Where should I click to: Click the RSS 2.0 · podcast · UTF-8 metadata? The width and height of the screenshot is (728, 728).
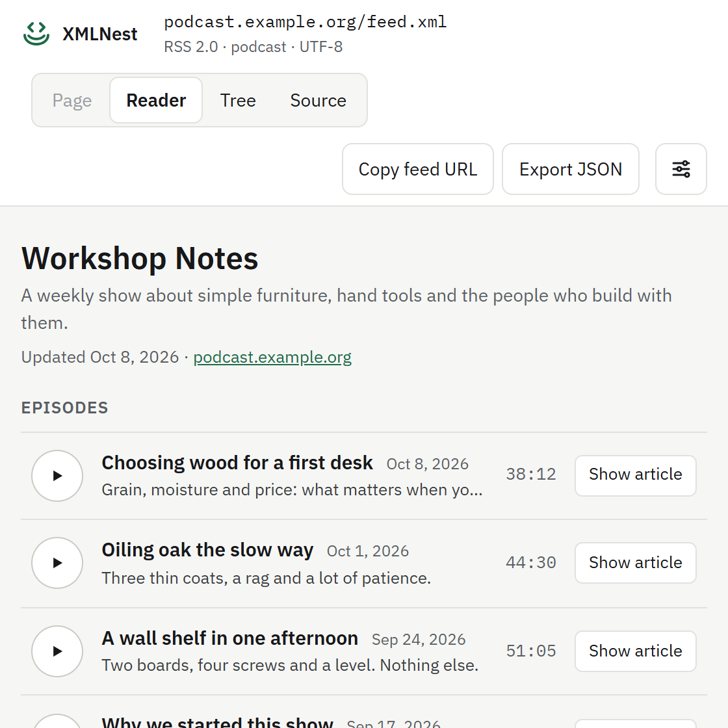pyautogui.click(x=253, y=47)
